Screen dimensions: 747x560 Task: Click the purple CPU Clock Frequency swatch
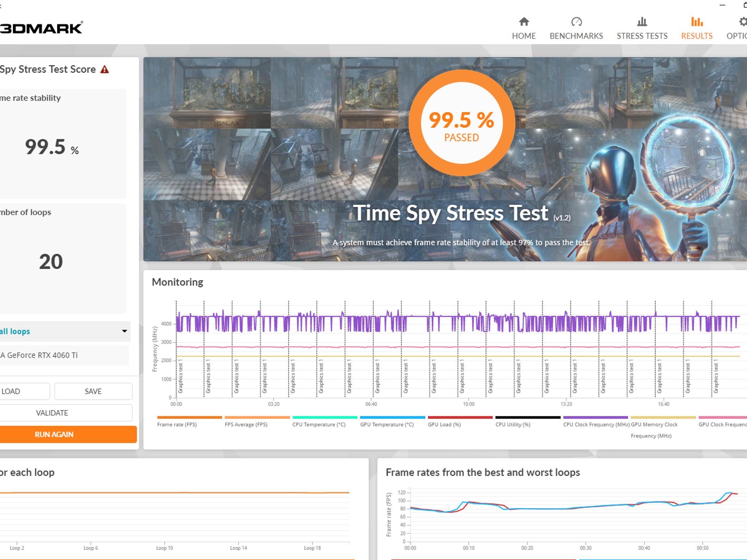pos(596,417)
